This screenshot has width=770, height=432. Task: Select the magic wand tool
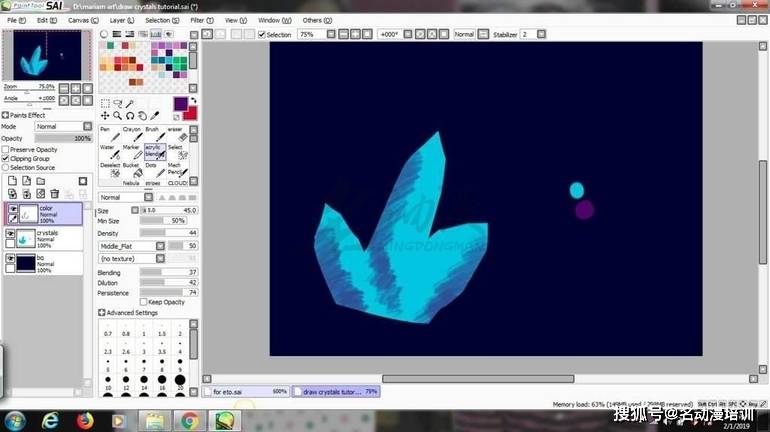click(x=130, y=103)
